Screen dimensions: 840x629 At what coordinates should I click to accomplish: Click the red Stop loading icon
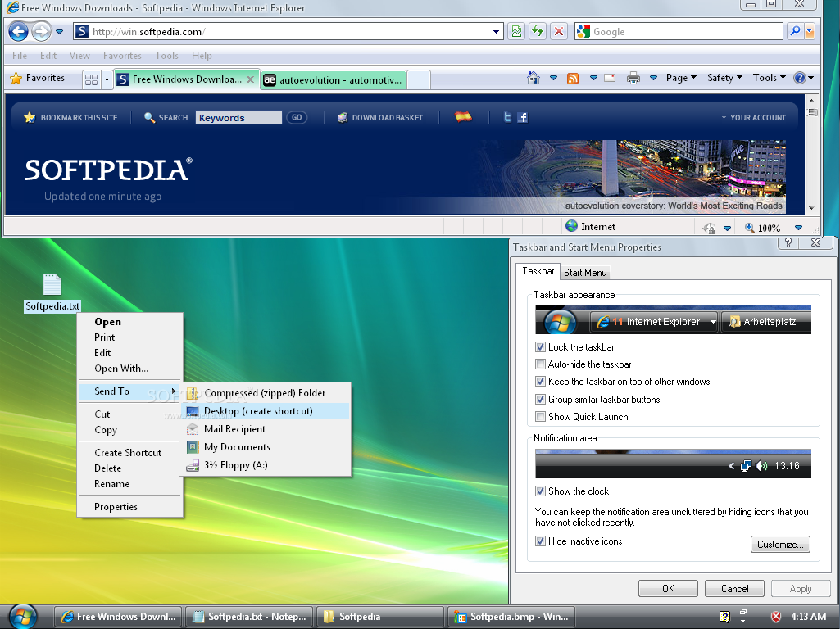click(x=559, y=32)
